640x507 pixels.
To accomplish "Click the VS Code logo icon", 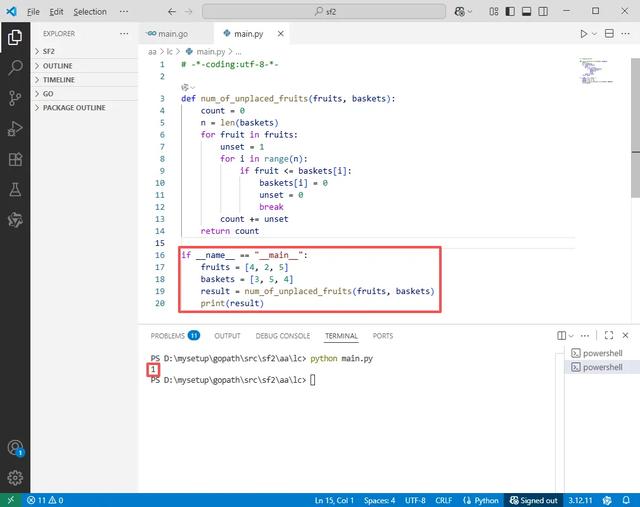I will [12, 11].
